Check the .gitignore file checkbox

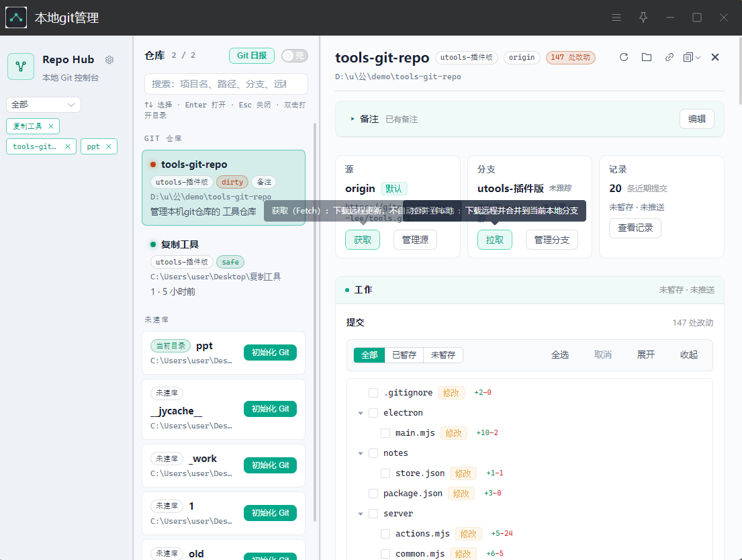pyautogui.click(x=373, y=393)
